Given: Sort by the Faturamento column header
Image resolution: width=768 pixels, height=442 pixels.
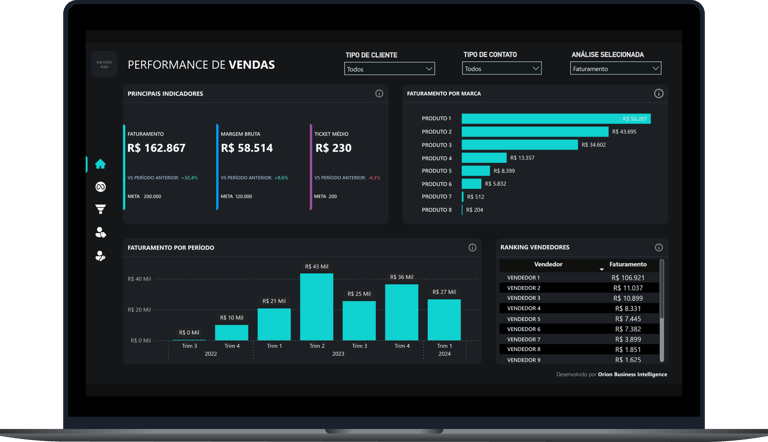Looking at the screenshot, I should point(628,265).
